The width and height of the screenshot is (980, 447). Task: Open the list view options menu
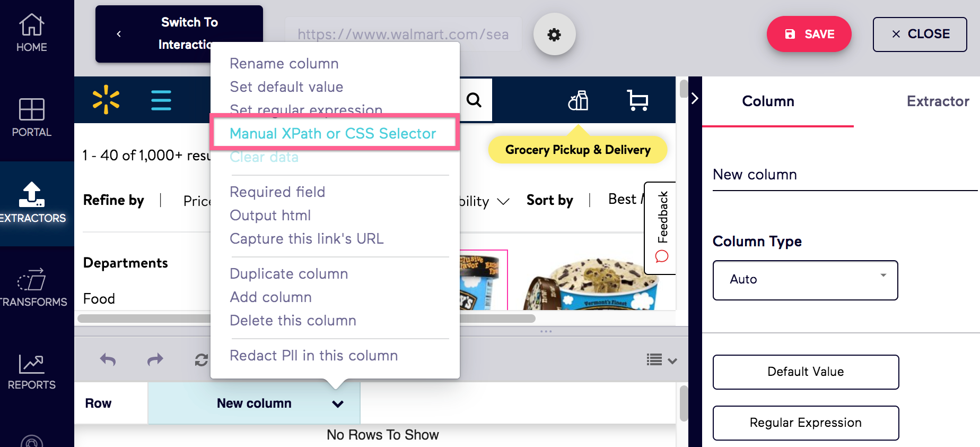click(661, 360)
